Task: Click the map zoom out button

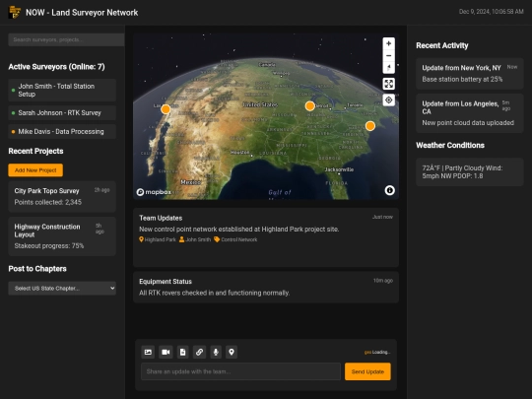Action: point(388,55)
